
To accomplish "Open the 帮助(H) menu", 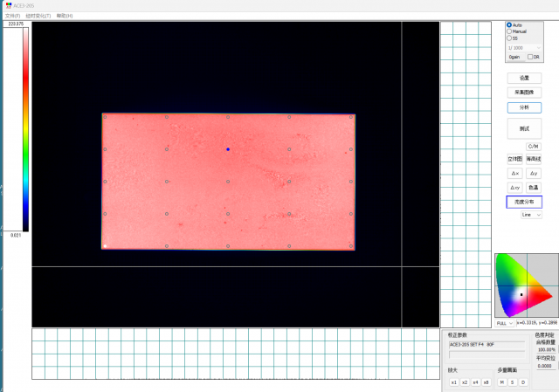I will point(65,16).
